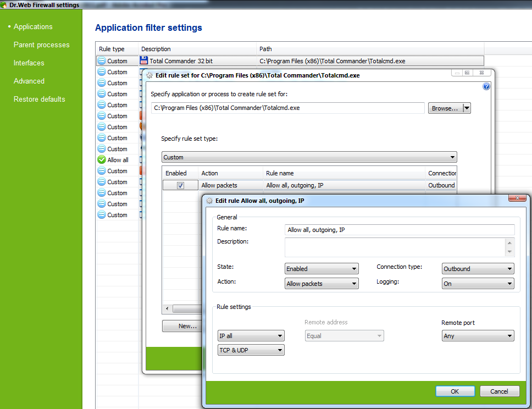The height and width of the screenshot is (409, 532).
Task: Select the Allow all row in the applications list
Action: tap(118, 160)
